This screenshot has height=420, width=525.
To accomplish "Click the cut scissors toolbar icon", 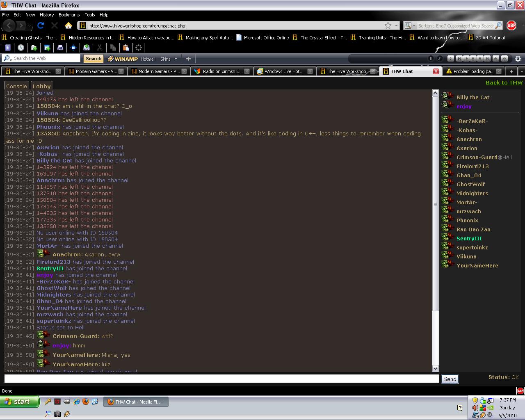I will point(100,48).
